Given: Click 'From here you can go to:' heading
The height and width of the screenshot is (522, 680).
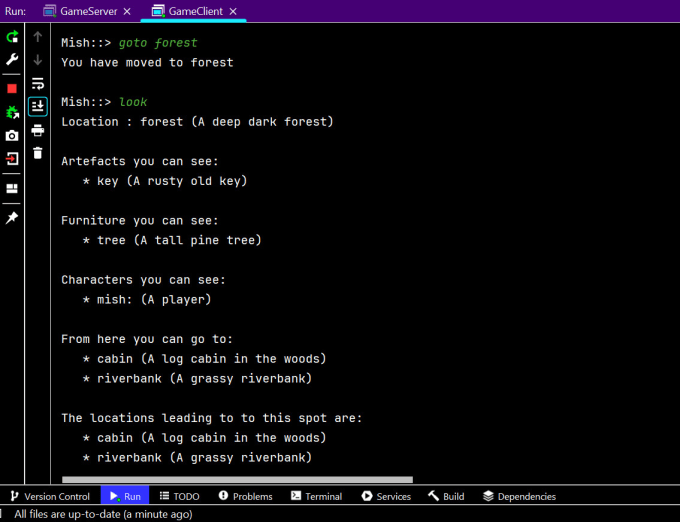Looking at the screenshot, I should [147, 339].
